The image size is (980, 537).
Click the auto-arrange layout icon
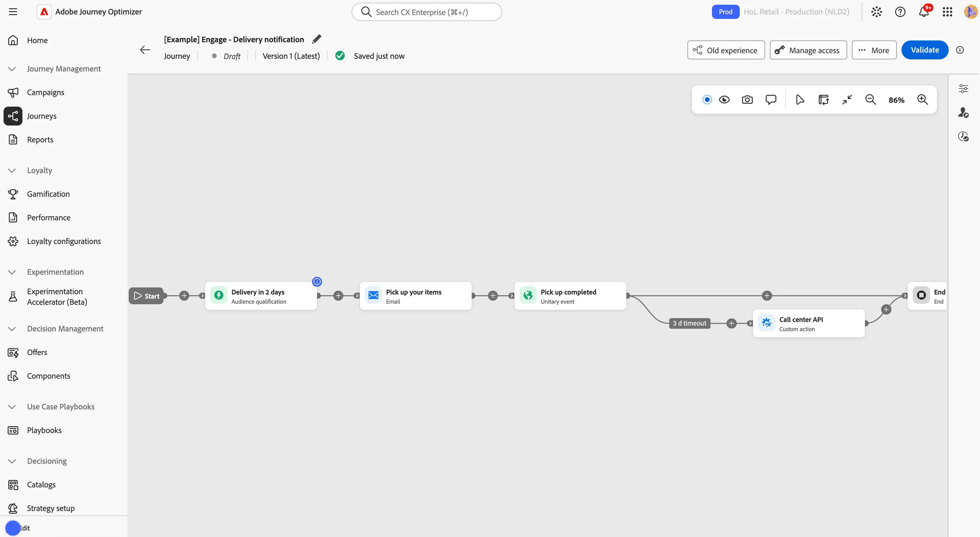pyautogui.click(x=823, y=100)
